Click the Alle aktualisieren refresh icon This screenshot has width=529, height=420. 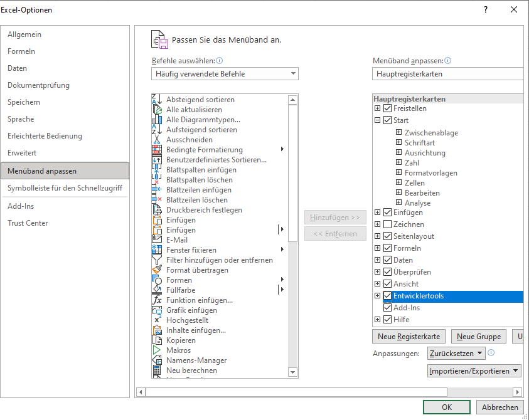[x=157, y=110]
